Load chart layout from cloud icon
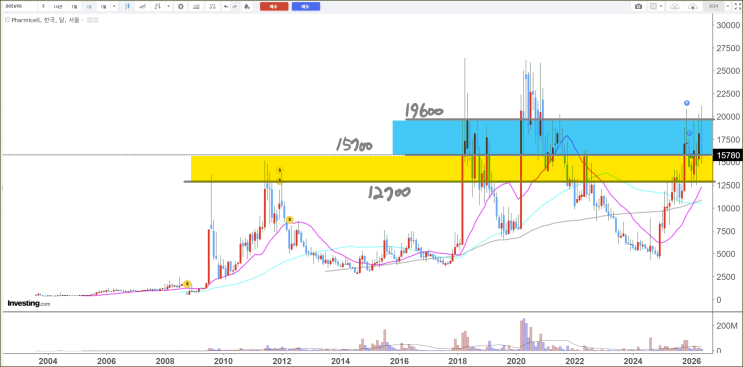The width and height of the screenshot is (743, 367). point(675,7)
